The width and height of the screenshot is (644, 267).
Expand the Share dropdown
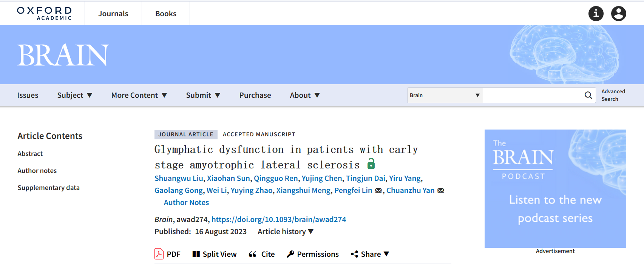click(370, 254)
